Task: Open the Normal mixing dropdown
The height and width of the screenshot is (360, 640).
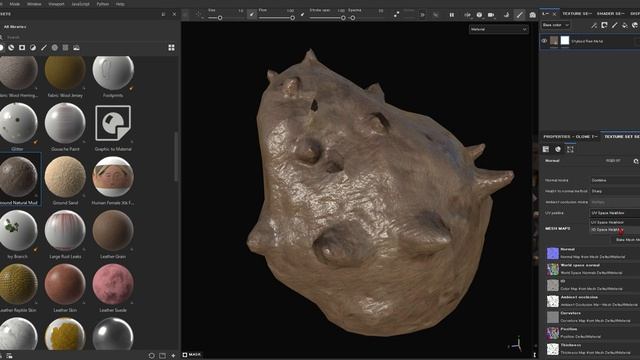Action: click(x=615, y=180)
